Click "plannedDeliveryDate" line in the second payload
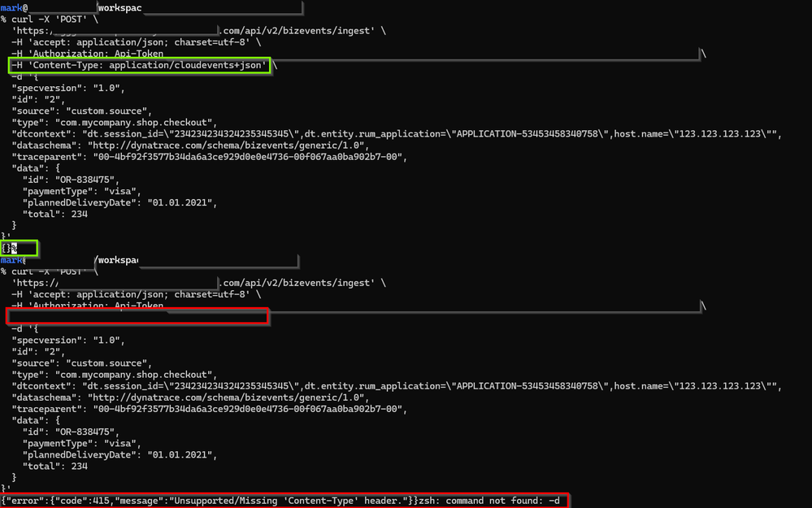Image resolution: width=812 pixels, height=508 pixels. point(119,455)
